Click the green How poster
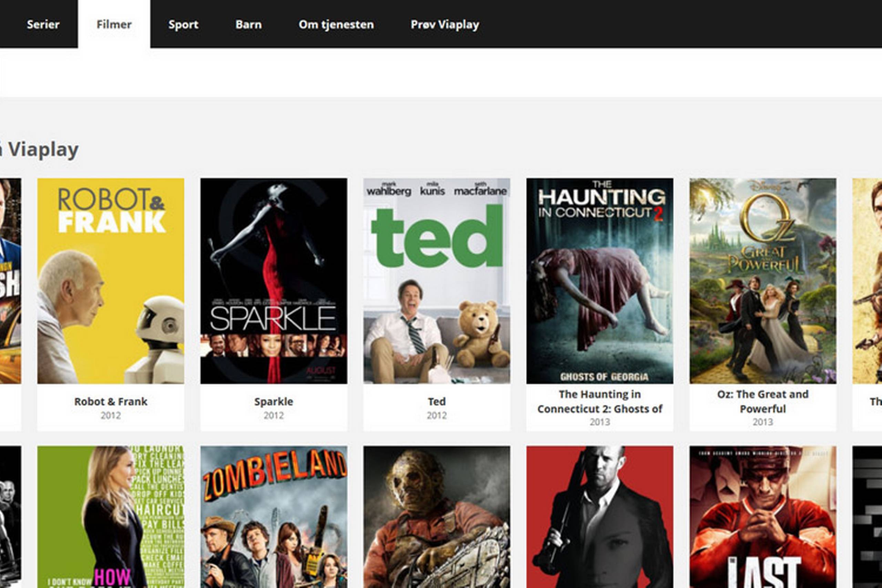 tap(111, 517)
